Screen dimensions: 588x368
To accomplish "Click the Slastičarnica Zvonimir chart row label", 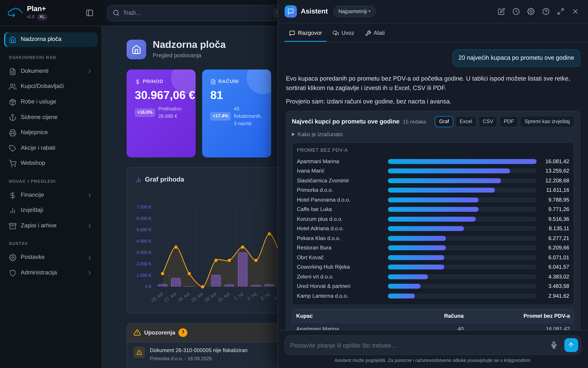I will pyautogui.click(x=323, y=181).
